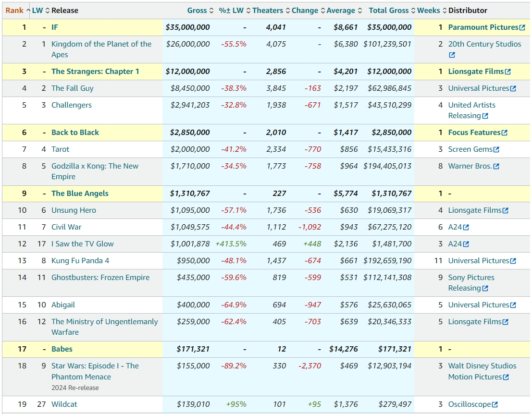Sort table by the Change header label
Screen dimensions: 532x414
click(305, 11)
